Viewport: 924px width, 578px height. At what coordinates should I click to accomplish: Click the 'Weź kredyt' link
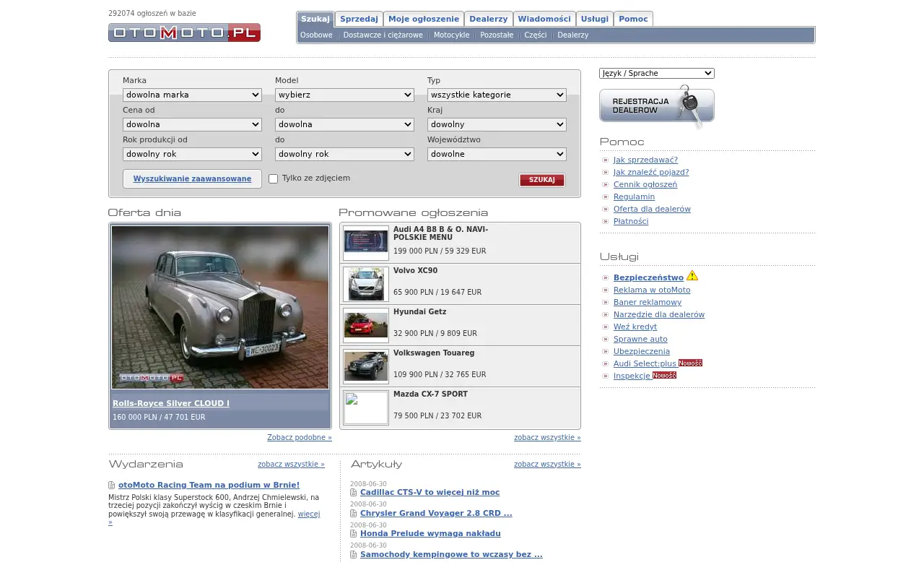(635, 327)
